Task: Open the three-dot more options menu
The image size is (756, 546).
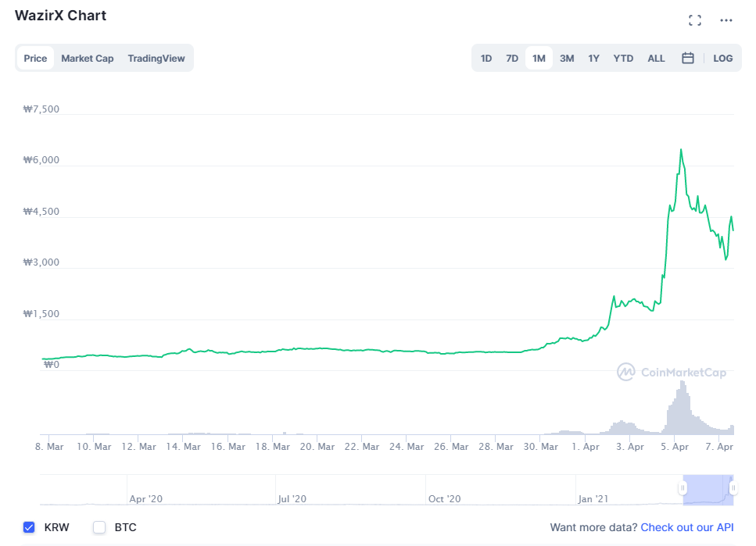Action: point(726,20)
